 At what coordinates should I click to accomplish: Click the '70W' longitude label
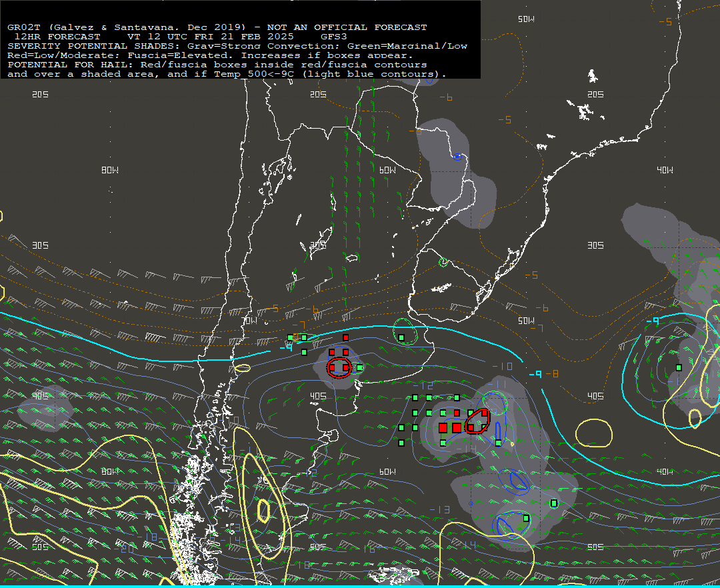tap(250, 321)
